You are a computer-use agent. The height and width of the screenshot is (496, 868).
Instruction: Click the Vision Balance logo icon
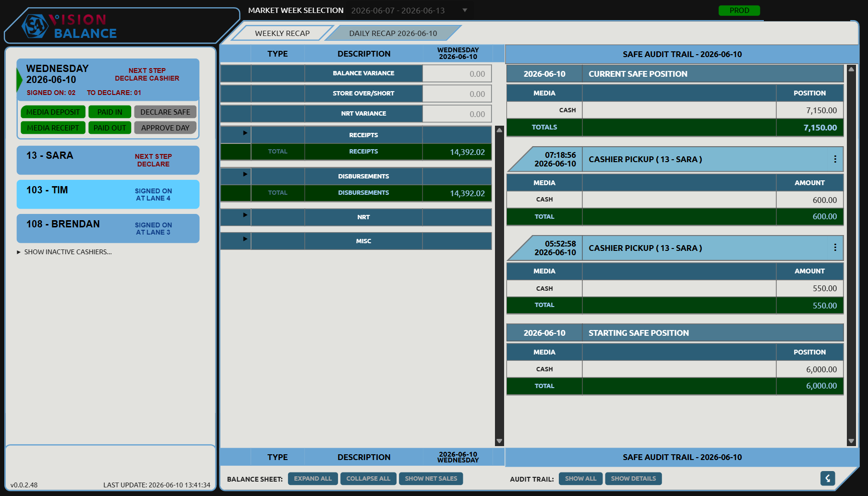[35, 26]
